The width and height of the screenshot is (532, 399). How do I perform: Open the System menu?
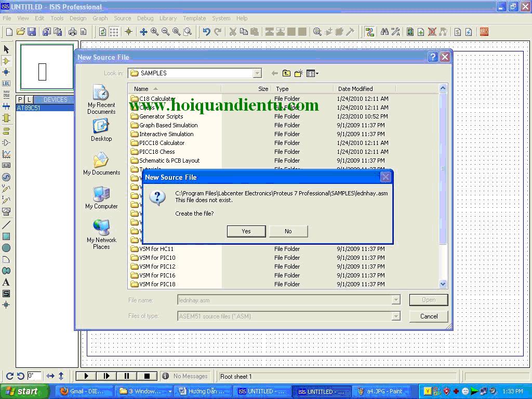coord(221,18)
